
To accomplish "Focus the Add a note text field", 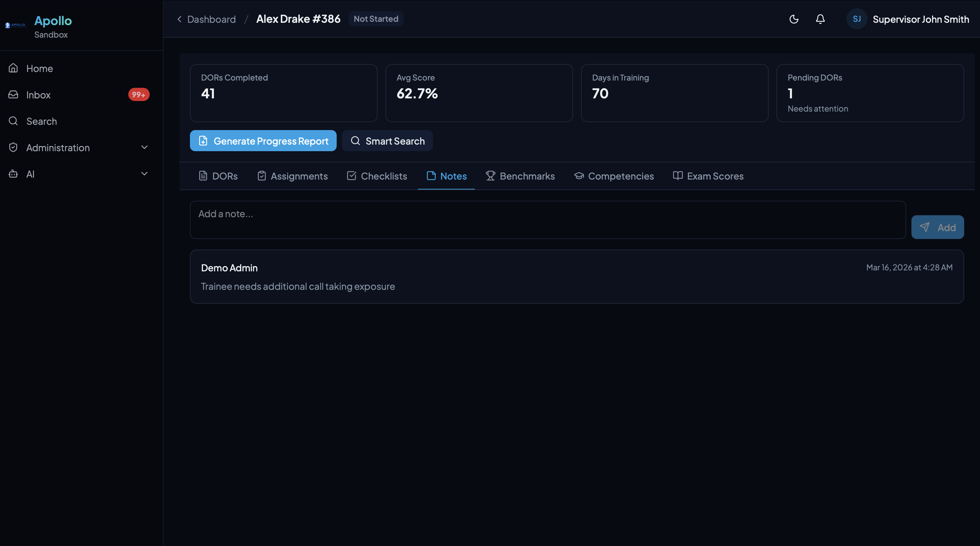I will click(547, 220).
